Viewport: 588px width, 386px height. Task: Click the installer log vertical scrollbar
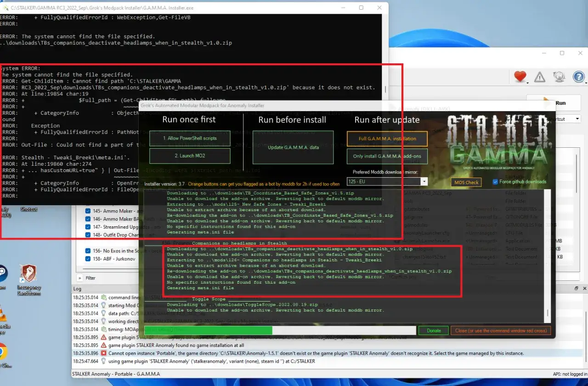coord(547,257)
